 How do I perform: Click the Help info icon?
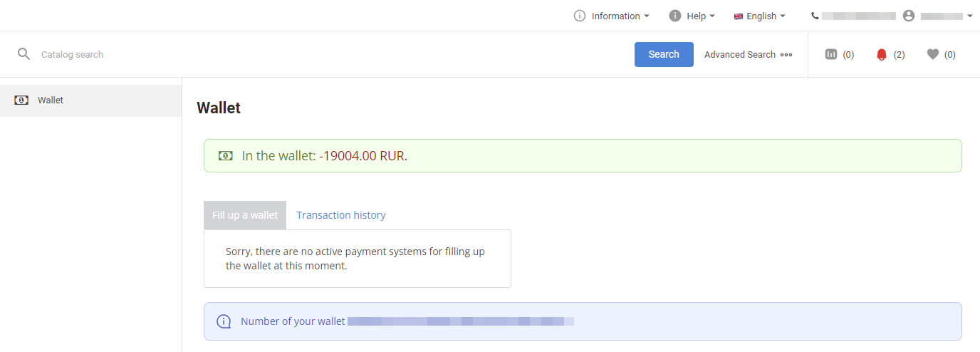pyautogui.click(x=675, y=16)
